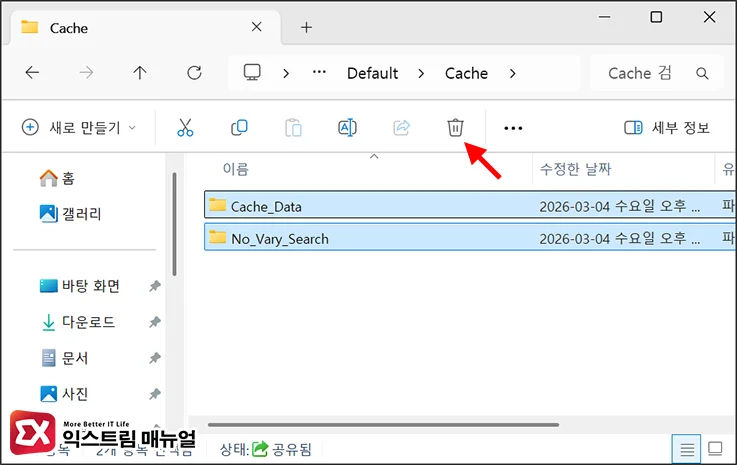Sort by the 수정한 날짜 column header
The width and height of the screenshot is (737, 465).
[x=575, y=169]
